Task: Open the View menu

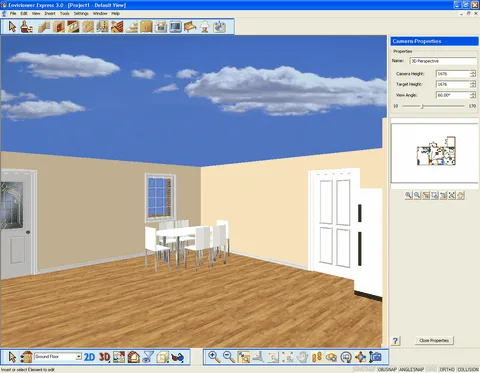Action: [x=36, y=13]
